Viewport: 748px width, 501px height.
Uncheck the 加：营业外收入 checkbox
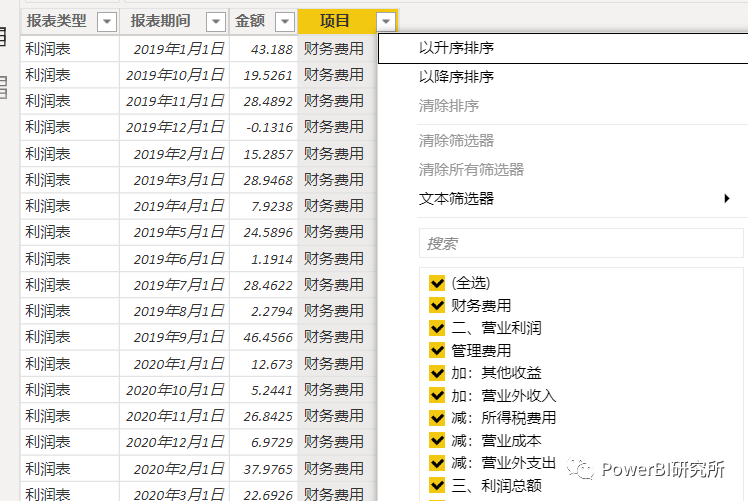pyautogui.click(x=437, y=396)
